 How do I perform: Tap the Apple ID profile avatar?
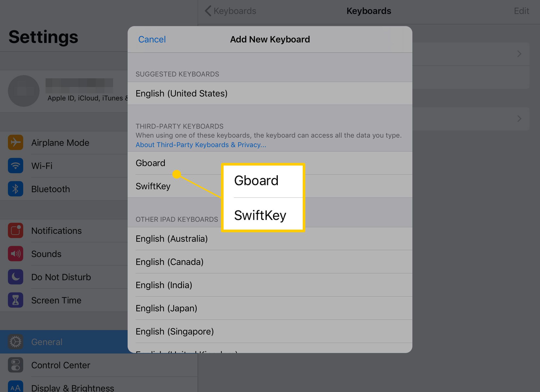24,91
